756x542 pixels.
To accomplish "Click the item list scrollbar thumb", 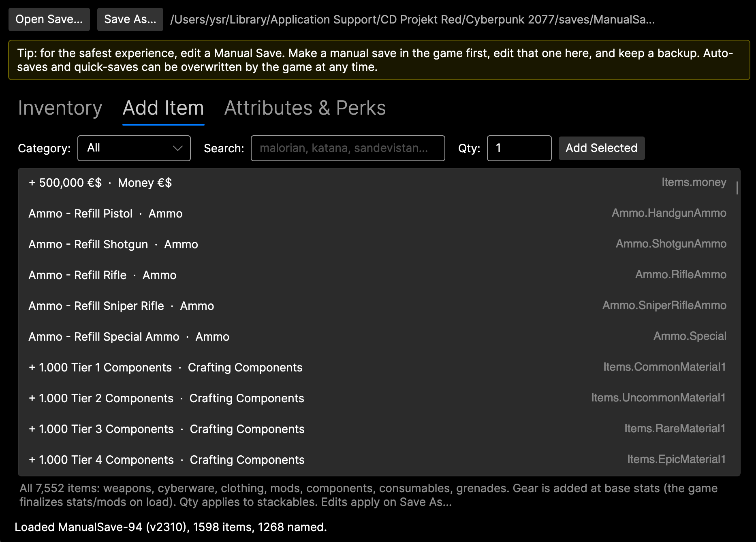I will tap(737, 188).
